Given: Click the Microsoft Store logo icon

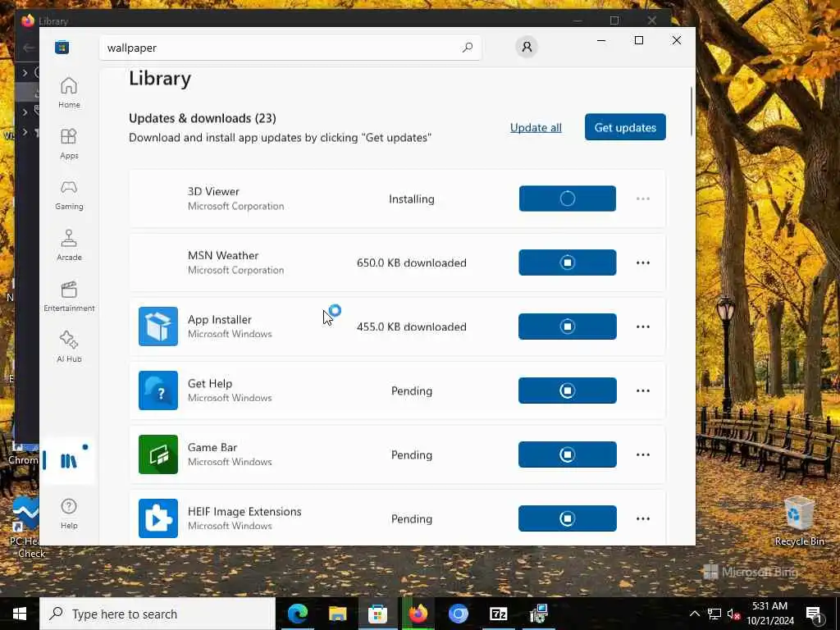Looking at the screenshot, I should pyautogui.click(x=62, y=47).
